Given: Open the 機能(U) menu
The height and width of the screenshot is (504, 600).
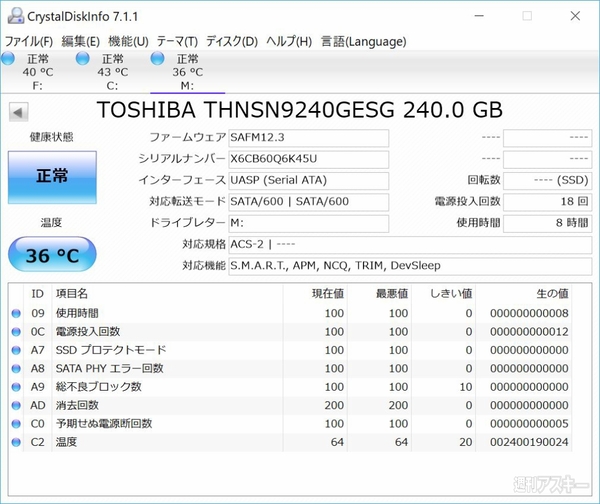Looking at the screenshot, I should click(x=128, y=41).
